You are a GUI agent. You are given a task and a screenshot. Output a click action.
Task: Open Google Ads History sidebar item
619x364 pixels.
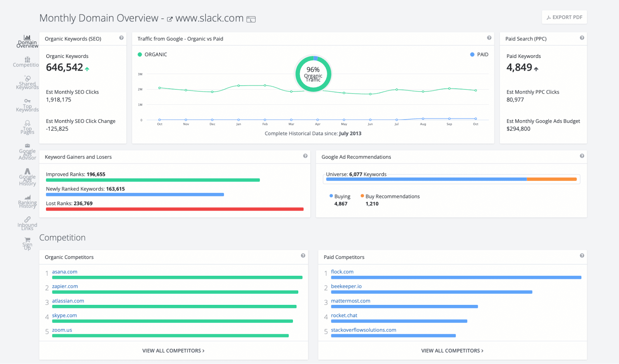(x=27, y=177)
